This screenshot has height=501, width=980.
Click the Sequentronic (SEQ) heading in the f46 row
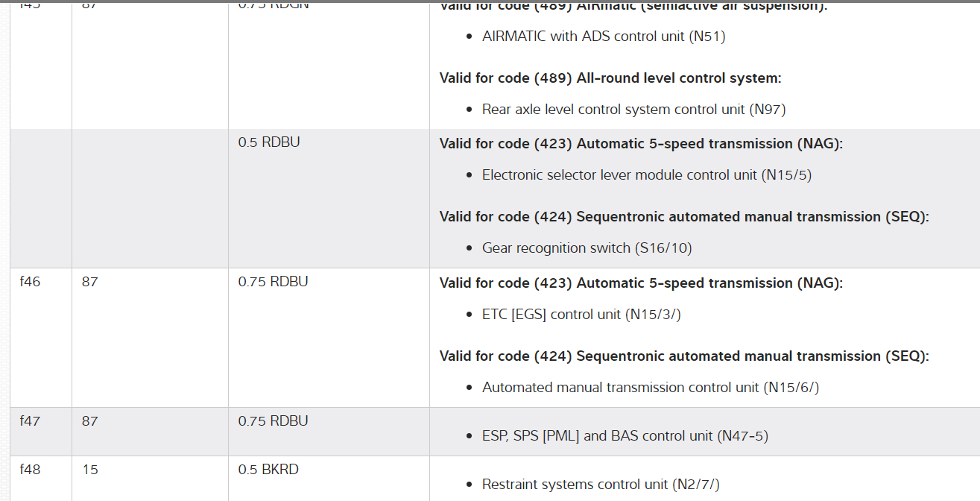[684, 356]
